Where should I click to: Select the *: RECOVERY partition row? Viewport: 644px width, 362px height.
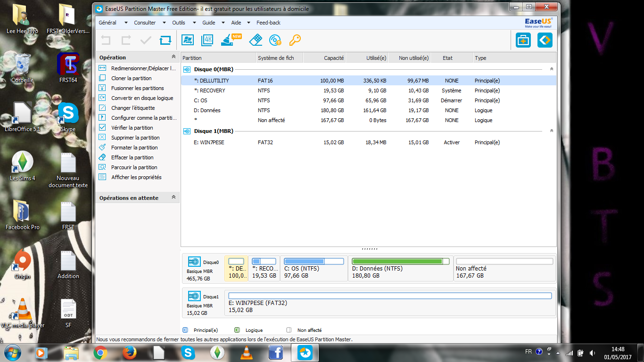(368, 90)
